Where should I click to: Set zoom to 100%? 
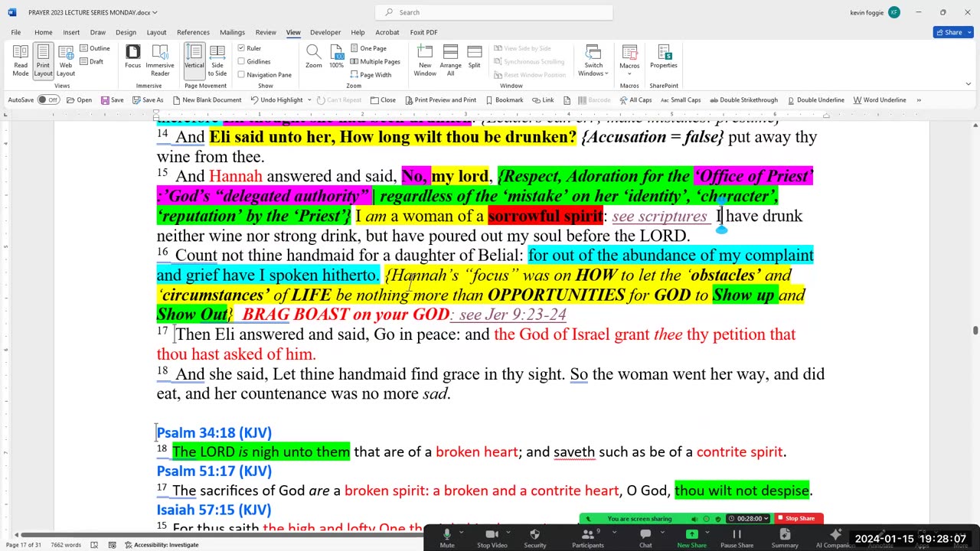pyautogui.click(x=336, y=57)
